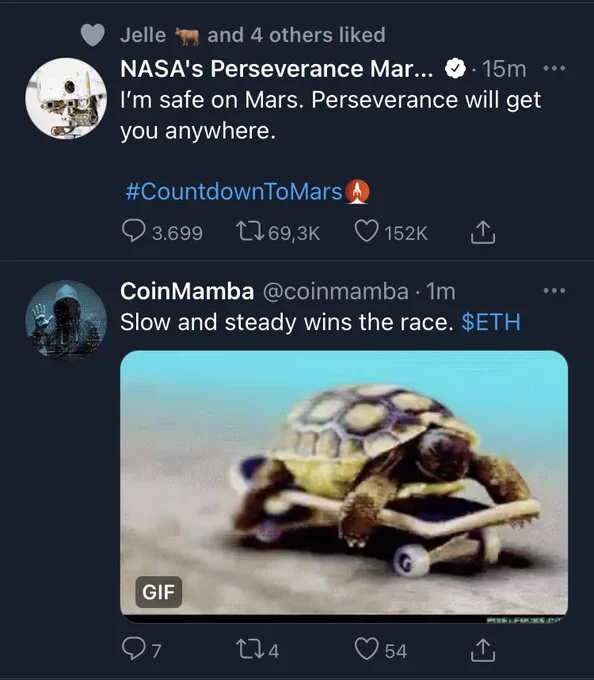
Task: Share the NASA Perseverance tweet
Action: click(x=483, y=232)
